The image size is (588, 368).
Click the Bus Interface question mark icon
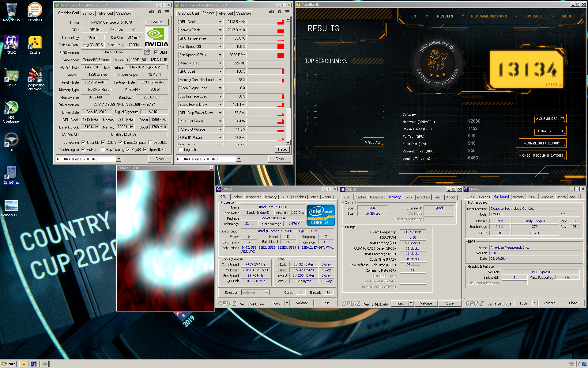click(167, 67)
